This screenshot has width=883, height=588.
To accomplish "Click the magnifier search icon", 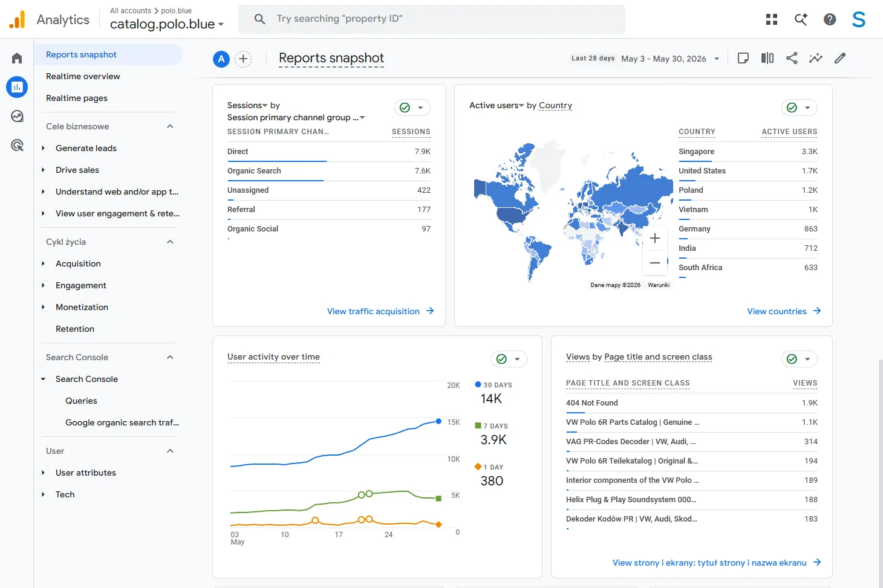I will pyautogui.click(x=260, y=19).
